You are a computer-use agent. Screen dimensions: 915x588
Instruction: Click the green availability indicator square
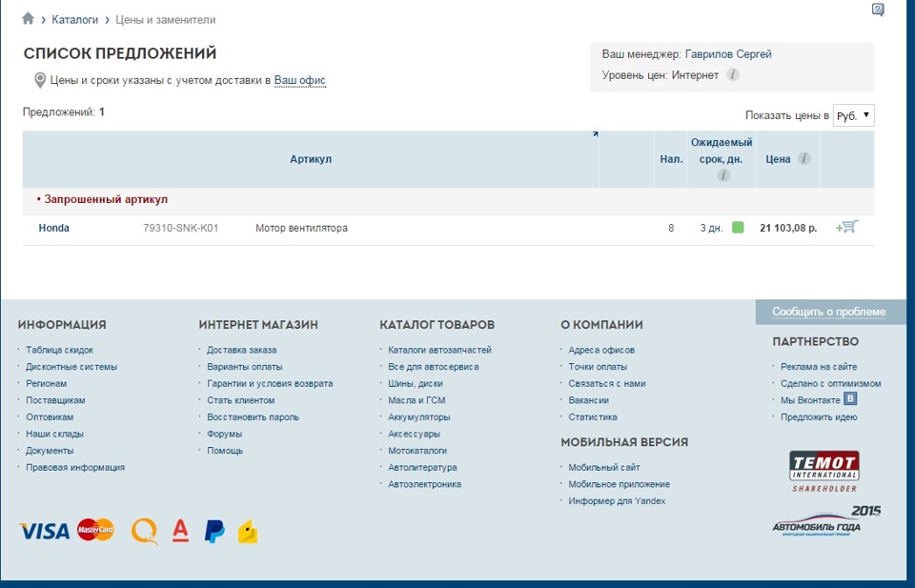[738, 228]
